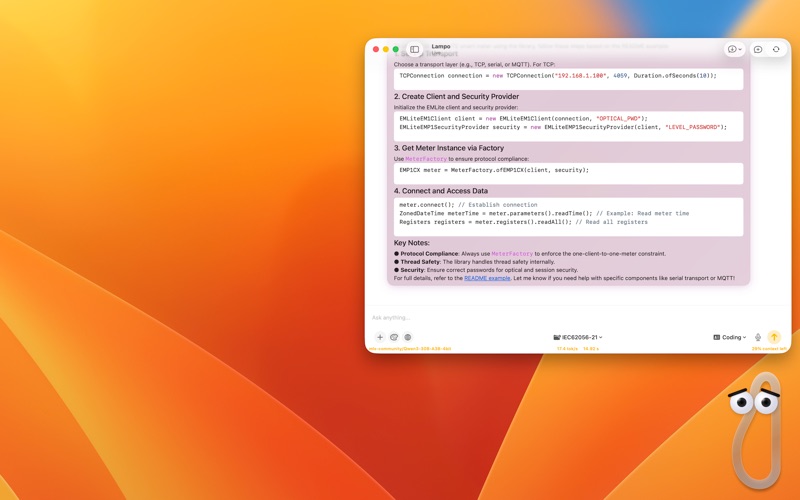This screenshot has height=500, width=800.
Task: Click the MeterFactory.ofEMP1CX code line
Action: (494, 170)
